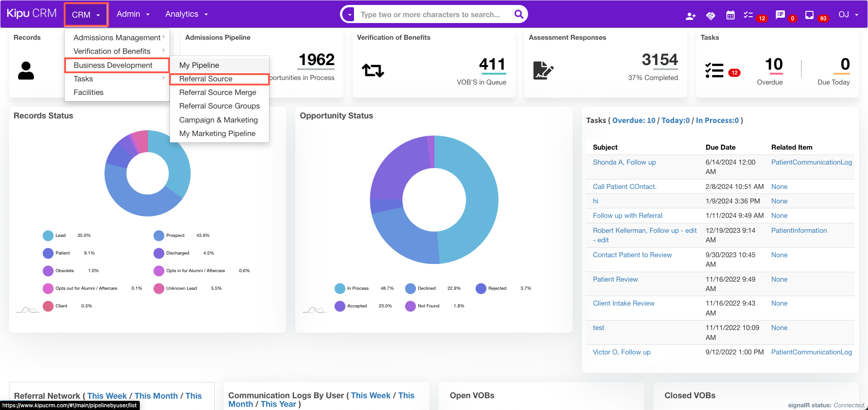
Task: Toggle the Declined legend item in Opportunity Status
Action: coord(426,288)
